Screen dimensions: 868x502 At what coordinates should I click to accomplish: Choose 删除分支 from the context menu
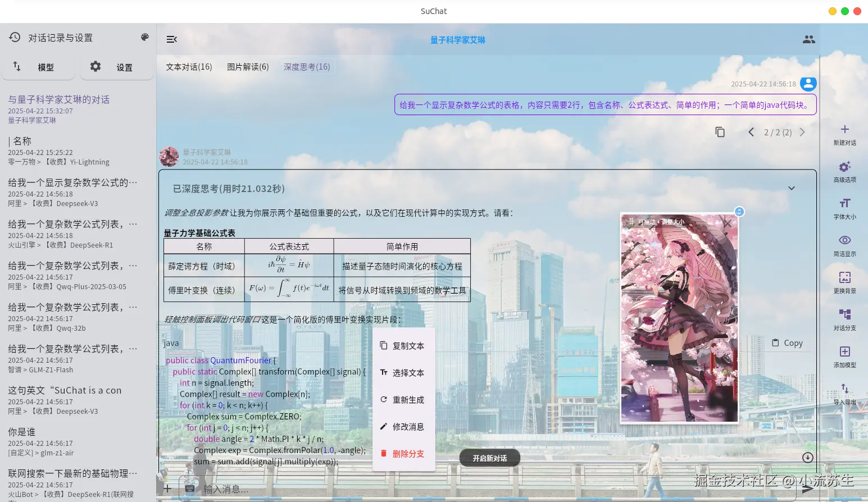(x=408, y=454)
